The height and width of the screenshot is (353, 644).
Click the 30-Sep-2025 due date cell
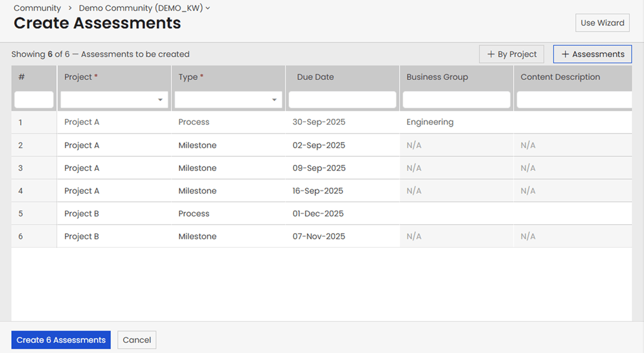[x=318, y=122]
